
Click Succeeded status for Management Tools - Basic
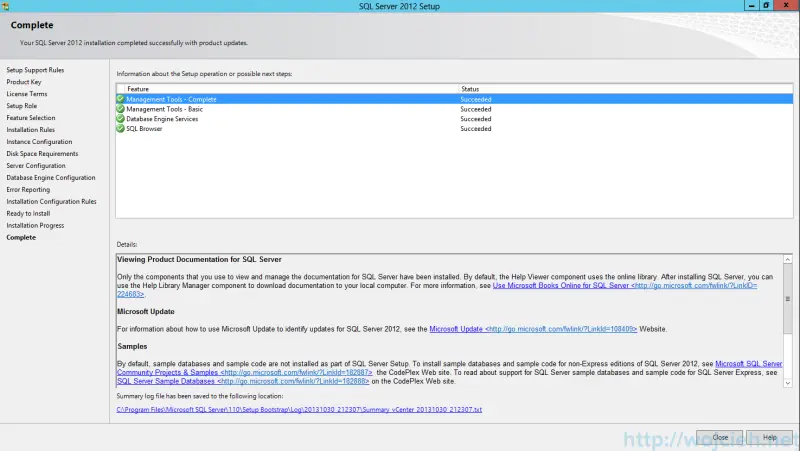tap(476, 109)
